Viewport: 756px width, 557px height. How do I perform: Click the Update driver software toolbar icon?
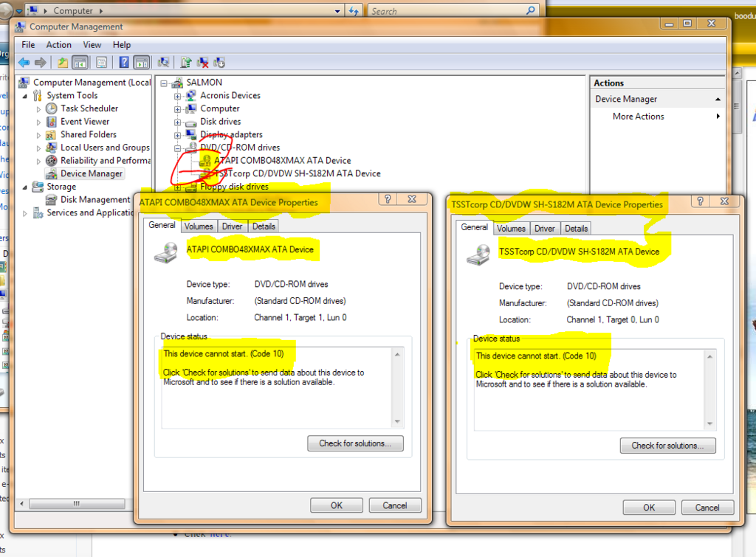coord(186,63)
